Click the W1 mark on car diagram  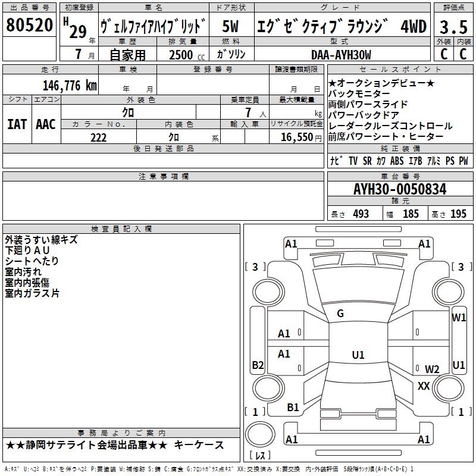coord(459,318)
